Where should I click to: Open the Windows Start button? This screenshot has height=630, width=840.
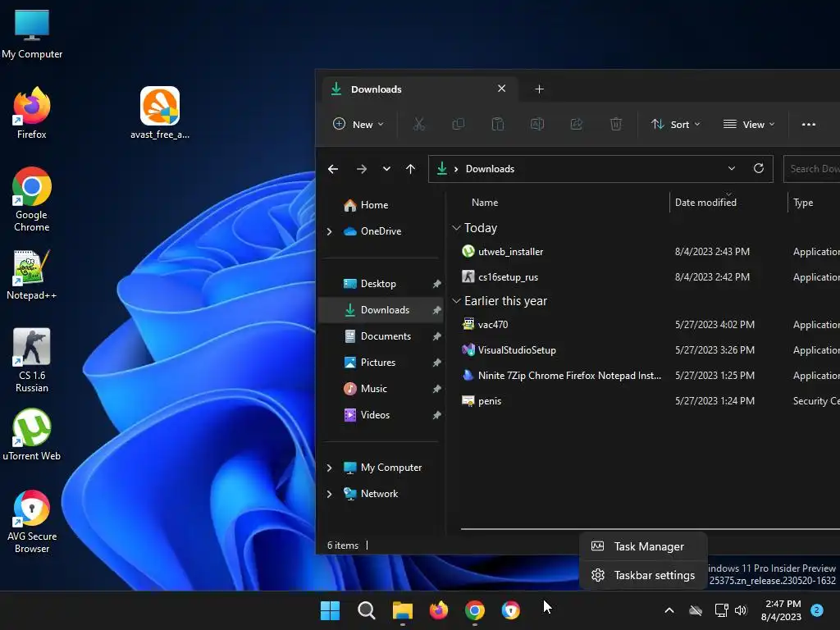[x=330, y=610]
